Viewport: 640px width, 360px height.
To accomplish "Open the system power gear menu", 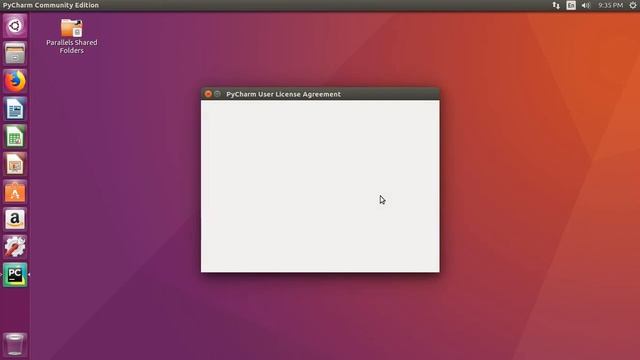I will [x=633, y=5].
